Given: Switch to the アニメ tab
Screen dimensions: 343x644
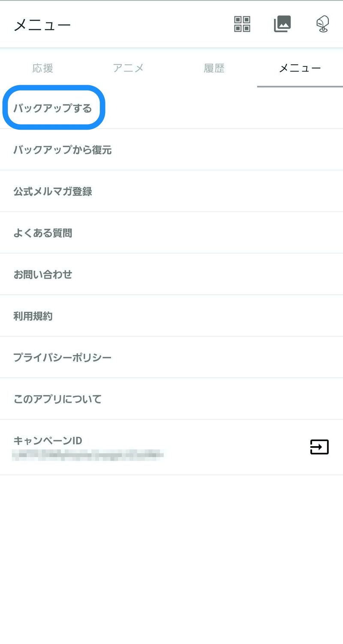Looking at the screenshot, I should point(128,68).
